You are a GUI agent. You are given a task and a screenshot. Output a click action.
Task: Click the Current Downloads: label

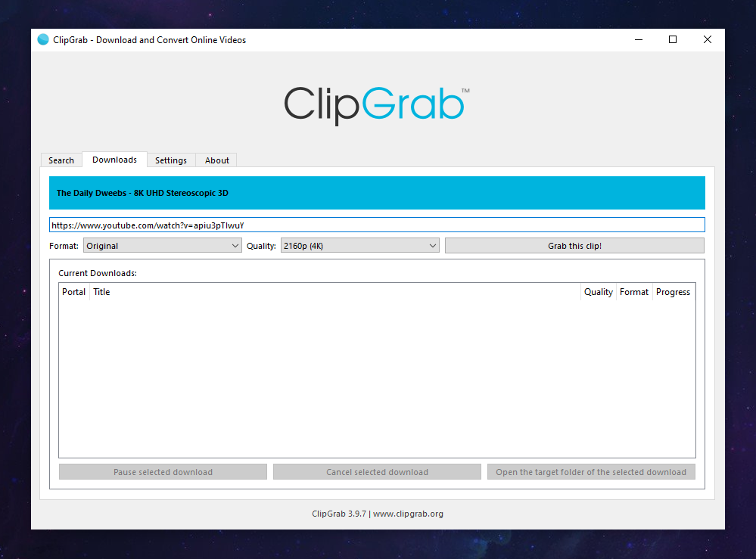pos(98,273)
